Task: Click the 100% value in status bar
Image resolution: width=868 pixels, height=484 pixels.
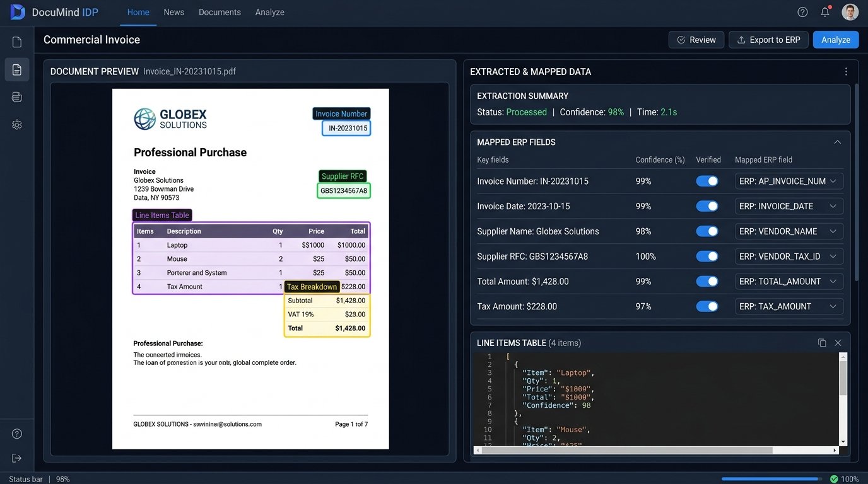Action: click(x=850, y=479)
